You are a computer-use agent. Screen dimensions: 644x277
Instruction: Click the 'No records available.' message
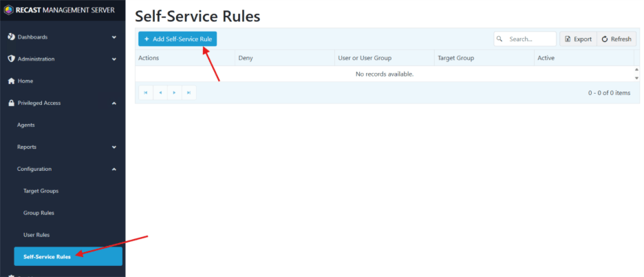click(x=385, y=74)
